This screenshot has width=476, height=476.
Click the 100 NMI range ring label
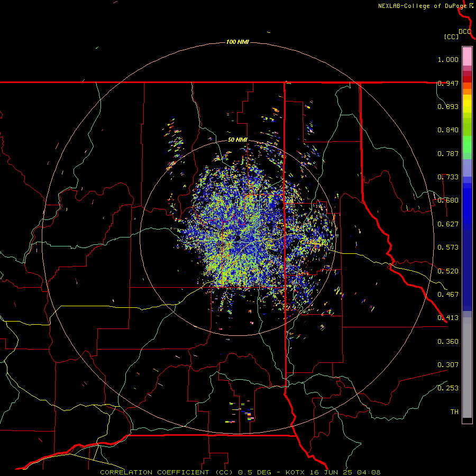[x=237, y=42]
